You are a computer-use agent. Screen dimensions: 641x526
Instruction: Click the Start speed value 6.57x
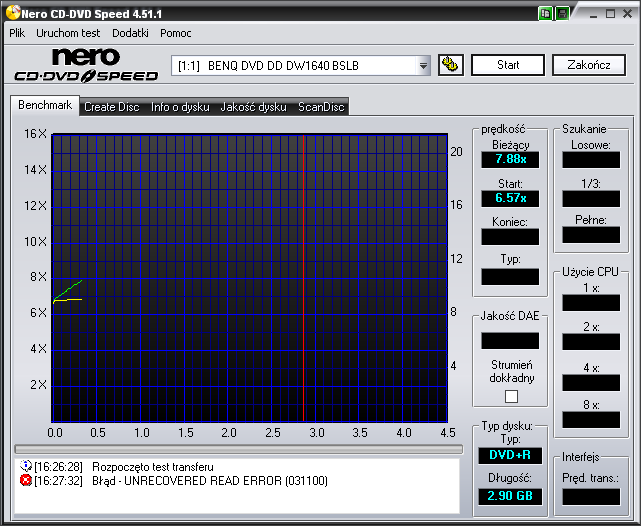[x=510, y=199]
